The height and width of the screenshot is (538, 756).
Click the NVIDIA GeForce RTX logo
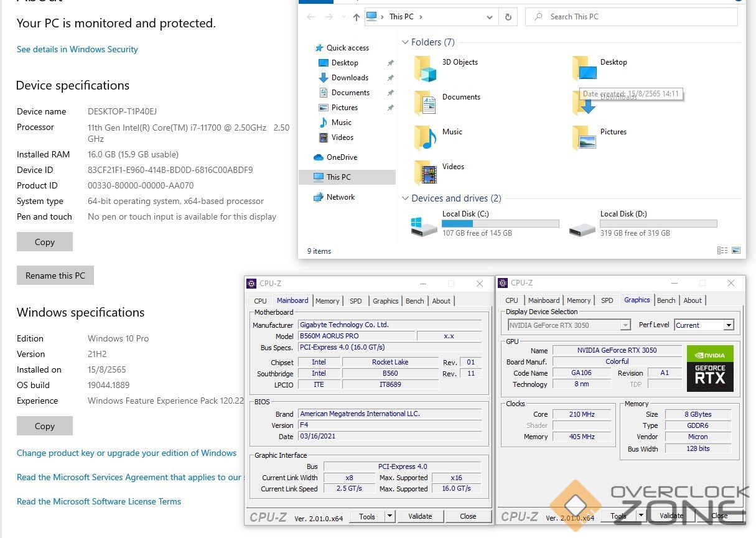pyautogui.click(x=710, y=368)
